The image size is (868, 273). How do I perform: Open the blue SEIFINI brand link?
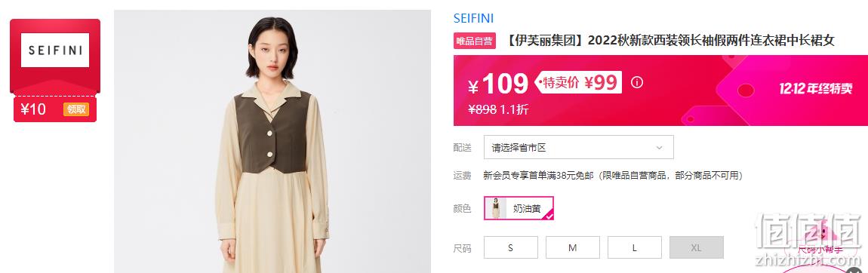coord(473,18)
